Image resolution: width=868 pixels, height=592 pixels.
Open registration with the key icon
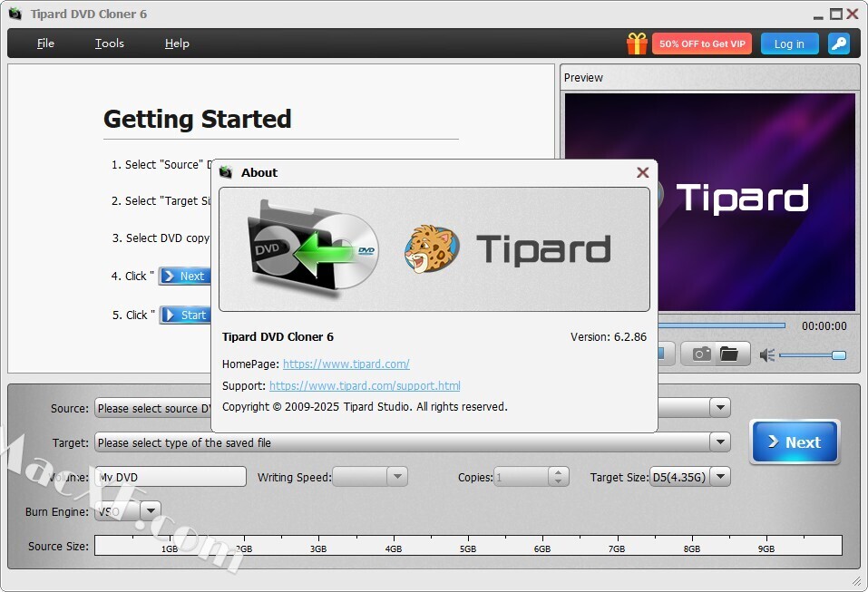click(839, 44)
